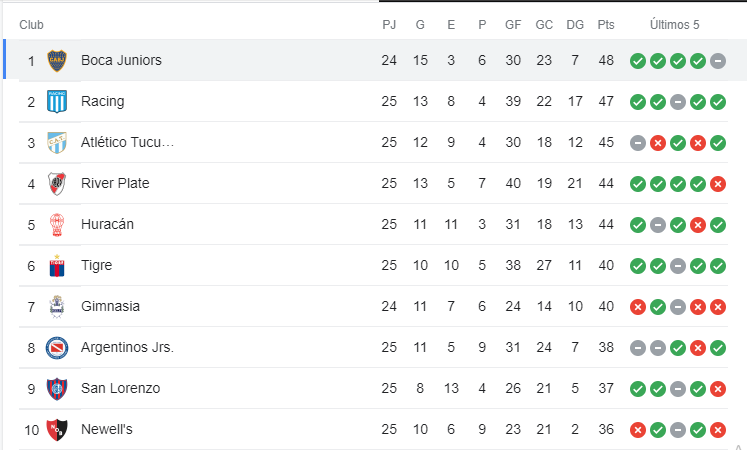The width and height of the screenshot is (747, 450).
Task: Click Boca Juniors' grey draw result icon
Action: [717, 61]
